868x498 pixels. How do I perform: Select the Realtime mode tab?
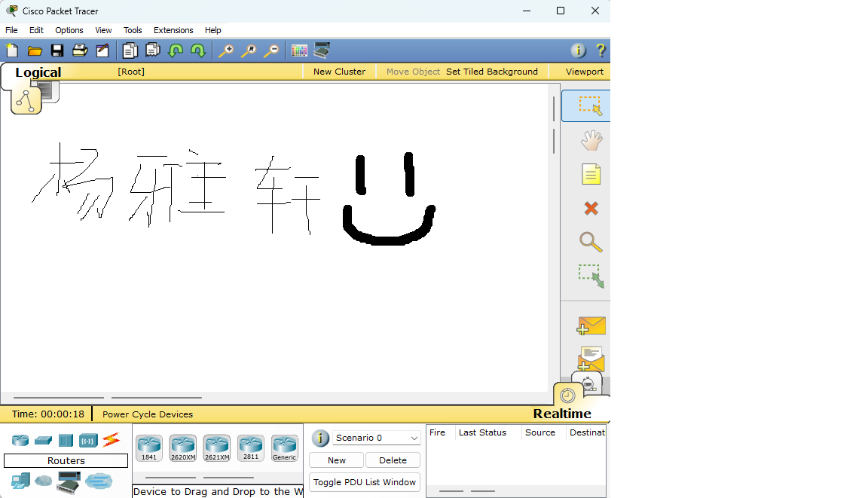tap(562, 414)
